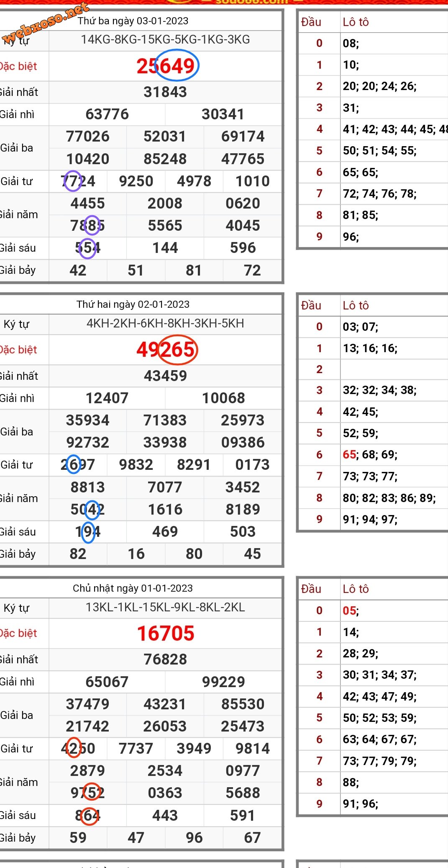The width and height of the screenshot is (448, 868).
Task: Click fourth prize number 0173
Action: [252, 465]
